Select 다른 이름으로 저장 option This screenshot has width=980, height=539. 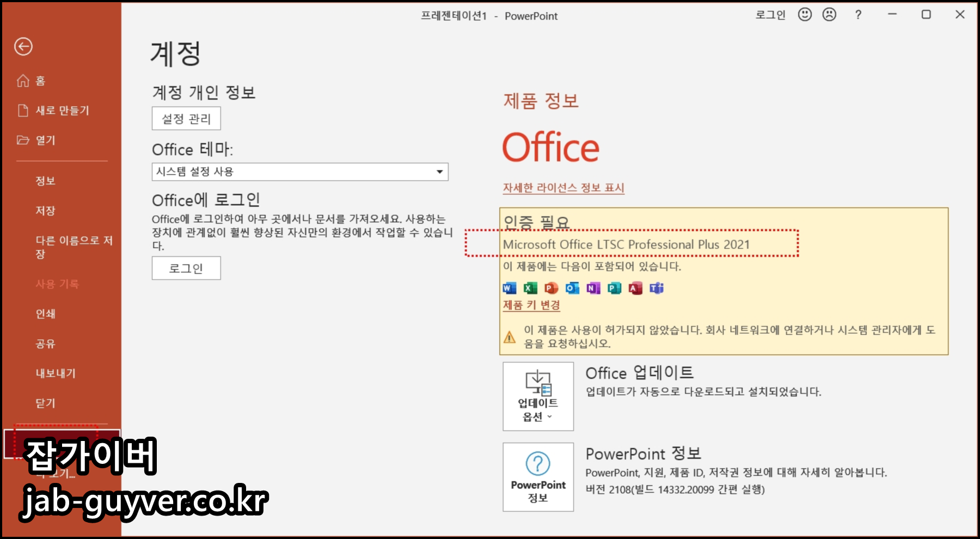74,247
